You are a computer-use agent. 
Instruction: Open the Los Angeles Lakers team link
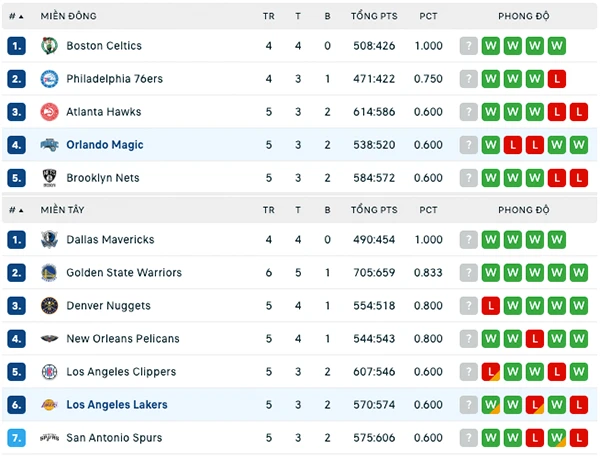[117, 405]
